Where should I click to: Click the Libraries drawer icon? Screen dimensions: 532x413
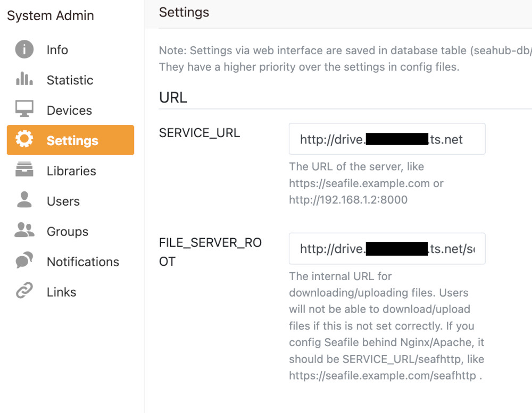point(24,171)
